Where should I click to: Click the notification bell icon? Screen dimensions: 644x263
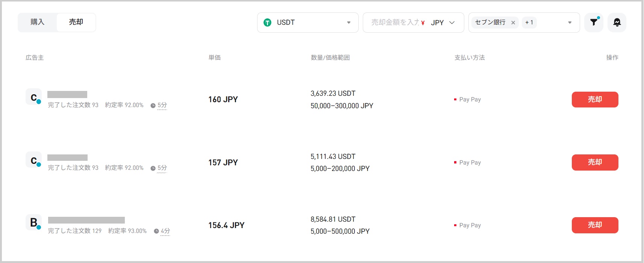tap(617, 23)
